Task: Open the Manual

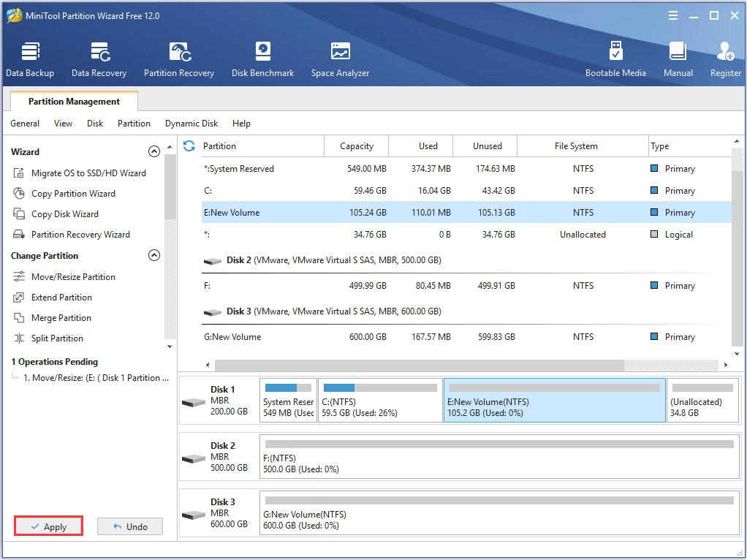Action: coord(678,59)
